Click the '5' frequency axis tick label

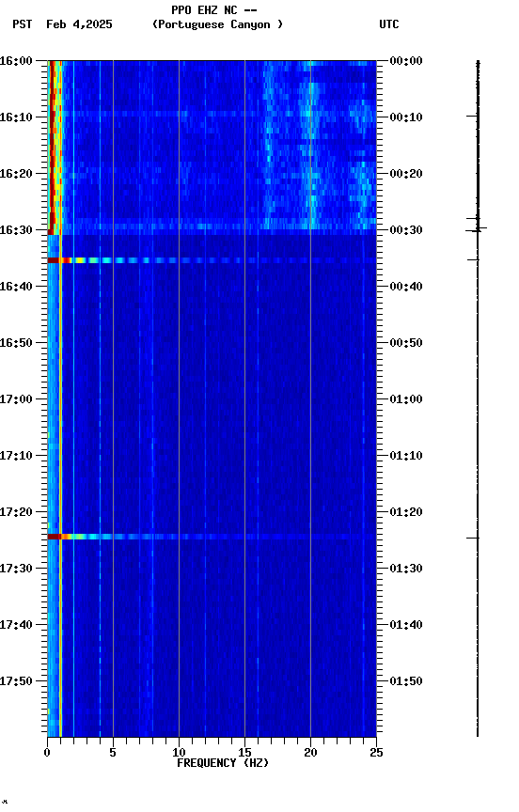pos(113,753)
